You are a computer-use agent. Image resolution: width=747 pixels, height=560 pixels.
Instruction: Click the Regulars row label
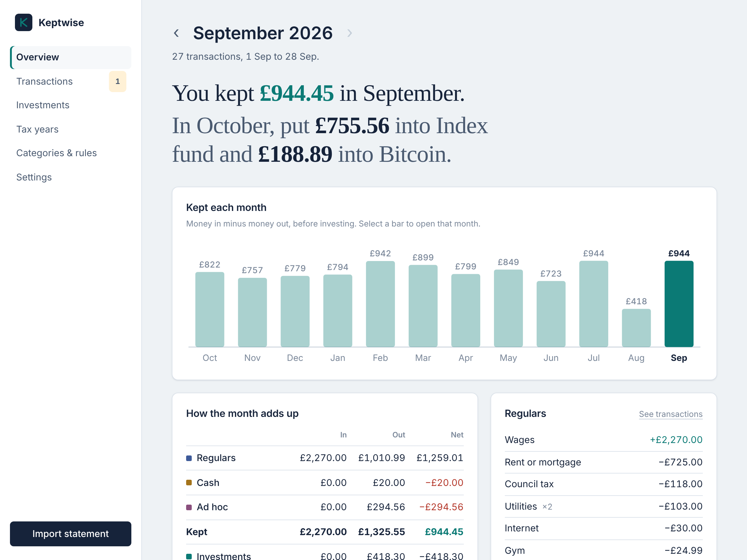(216, 458)
